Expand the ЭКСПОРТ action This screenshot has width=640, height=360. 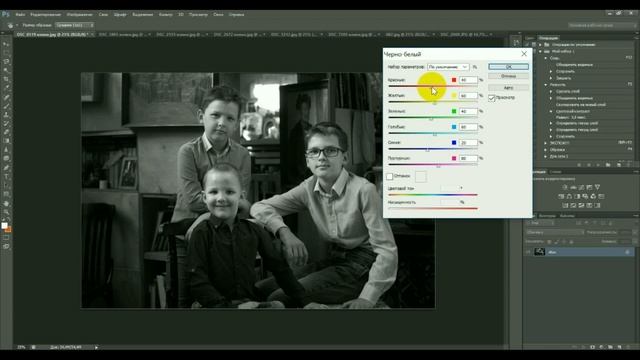pyautogui.click(x=546, y=143)
